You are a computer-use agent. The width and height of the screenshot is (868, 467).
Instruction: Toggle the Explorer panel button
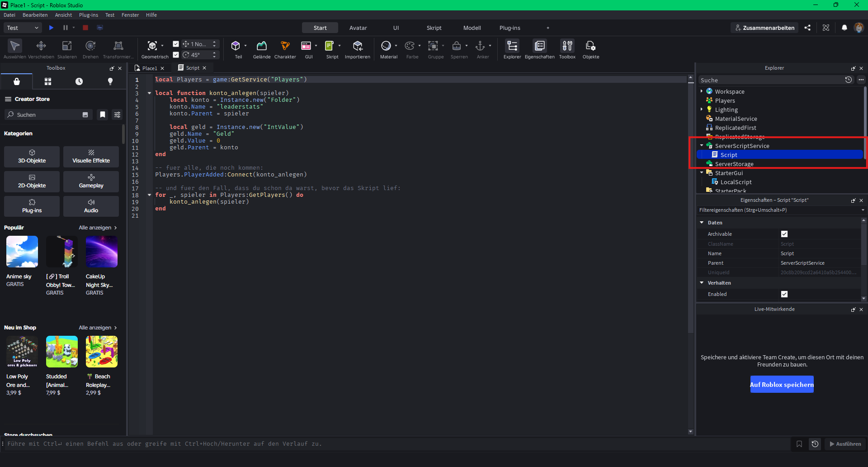(512, 49)
